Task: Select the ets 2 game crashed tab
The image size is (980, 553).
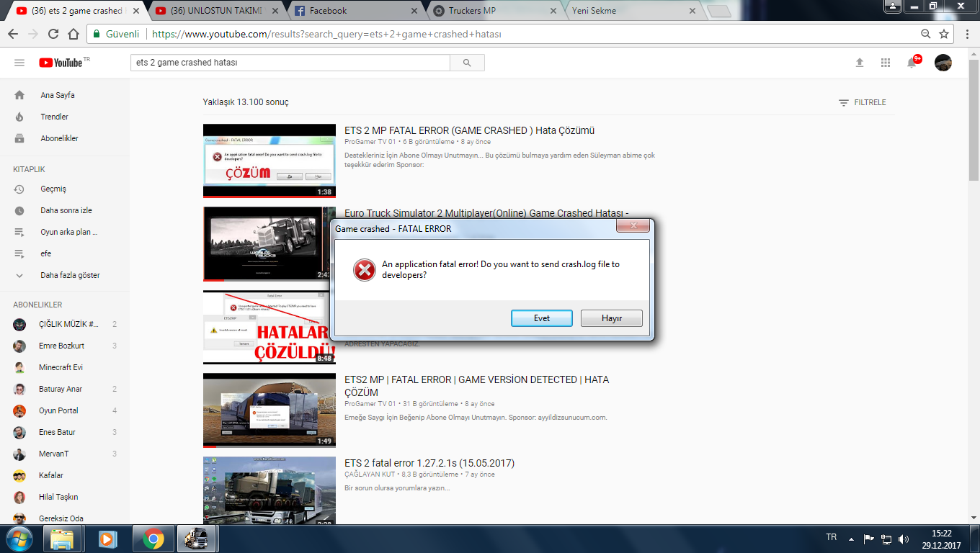Action: coord(77,11)
